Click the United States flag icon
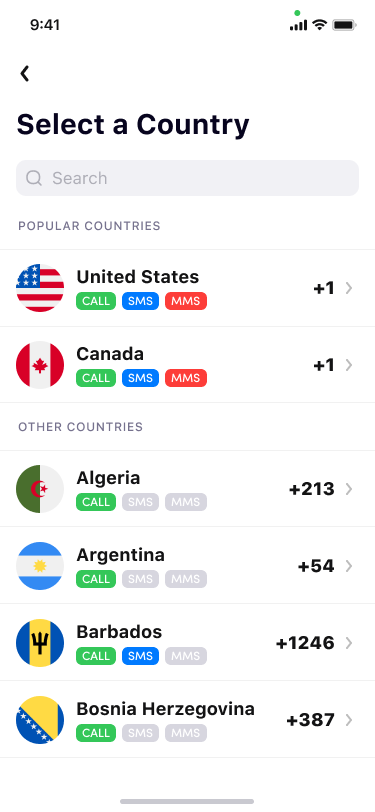The image size is (375, 812). pos(40,288)
